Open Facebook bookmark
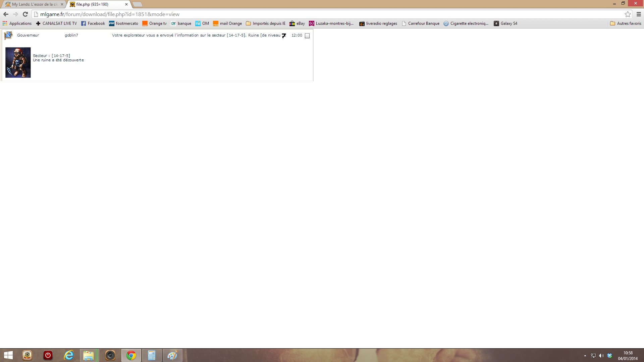Viewport: 644px width, 362px height. point(93,23)
